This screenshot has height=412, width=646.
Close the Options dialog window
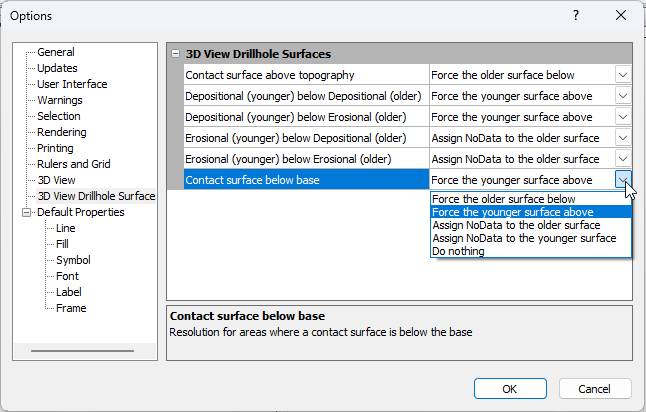pyautogui.click(x=622, y=16)
